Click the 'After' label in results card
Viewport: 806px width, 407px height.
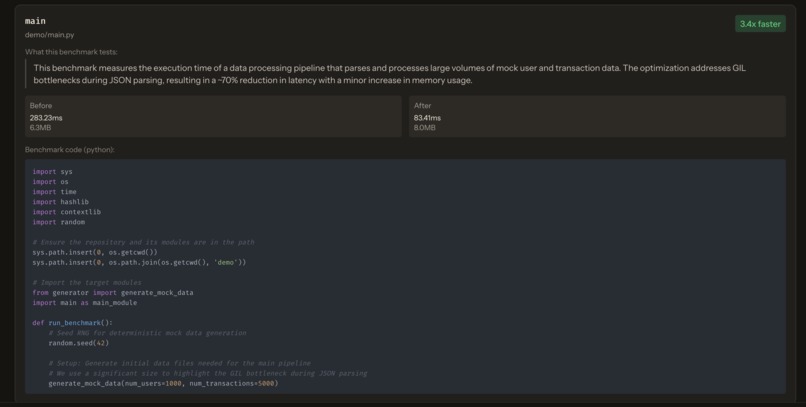click(423, 105)
